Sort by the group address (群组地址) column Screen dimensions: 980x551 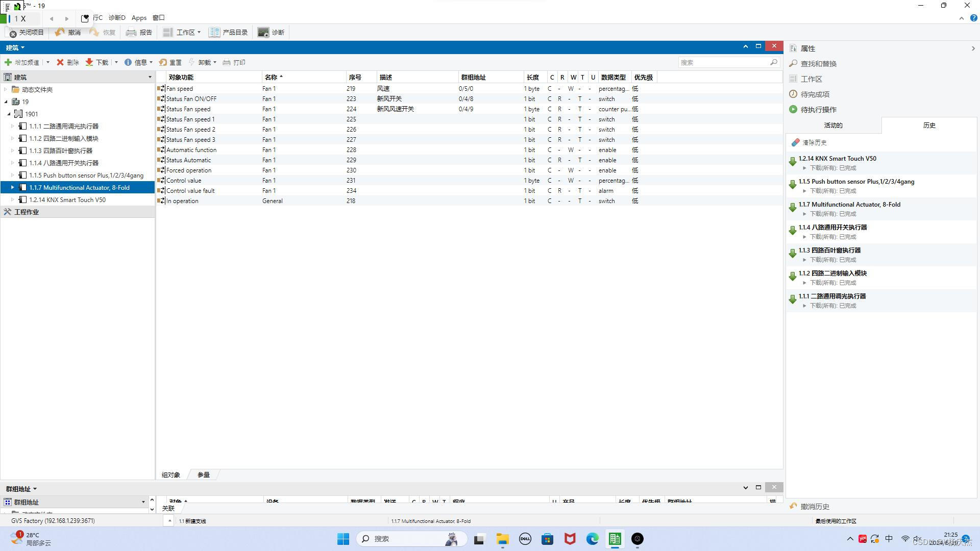pos(474,78)
